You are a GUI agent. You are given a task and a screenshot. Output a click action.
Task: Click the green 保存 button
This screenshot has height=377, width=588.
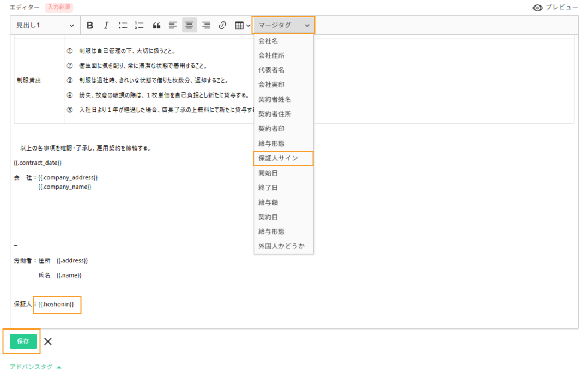coord(23,341)
